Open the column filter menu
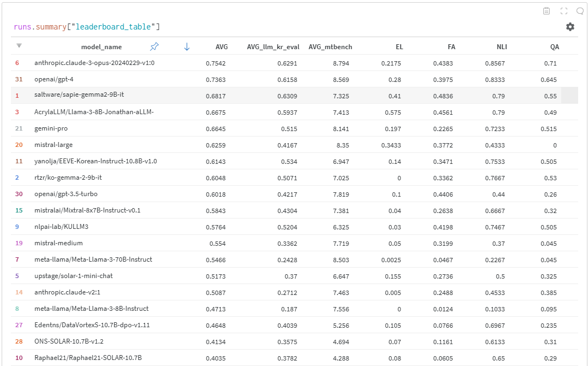This screenshot has height=366, width=588. click(19, 46)
